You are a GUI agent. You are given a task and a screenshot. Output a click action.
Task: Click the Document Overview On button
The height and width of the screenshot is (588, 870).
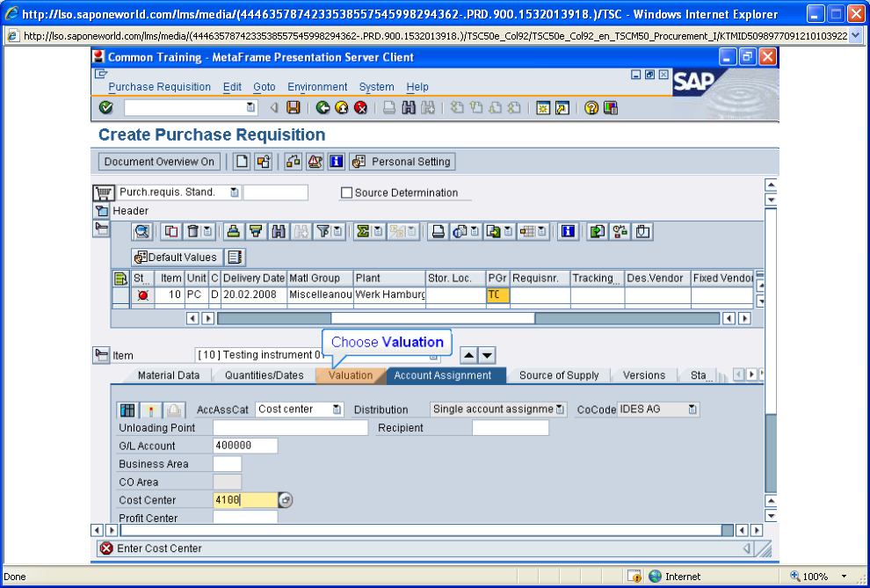click(x=159, y=162)
